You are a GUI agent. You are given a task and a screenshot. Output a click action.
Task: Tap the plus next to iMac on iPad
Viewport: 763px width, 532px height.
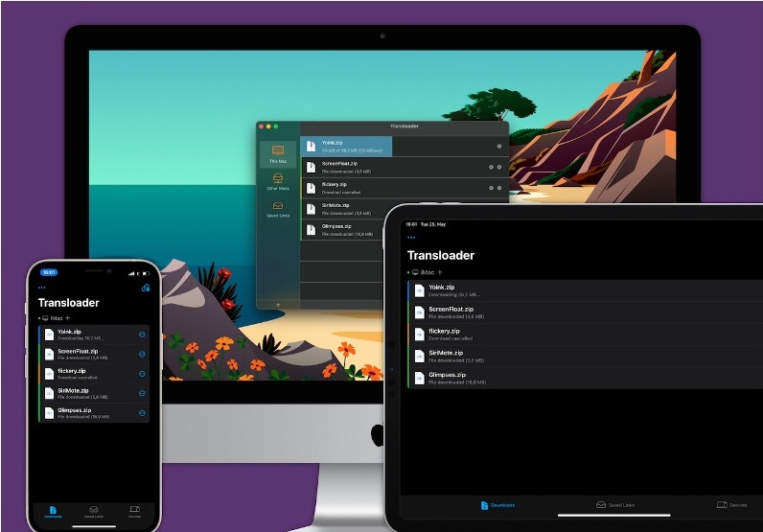click(440, 272)
